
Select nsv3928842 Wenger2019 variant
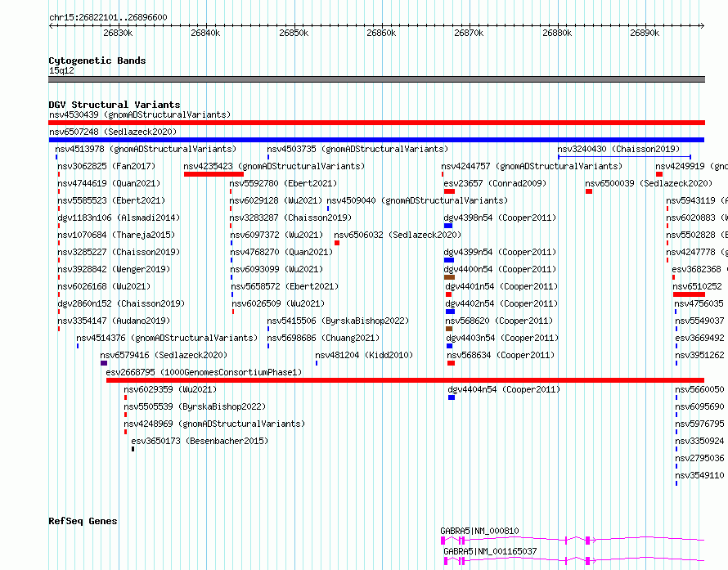(114, 269)
